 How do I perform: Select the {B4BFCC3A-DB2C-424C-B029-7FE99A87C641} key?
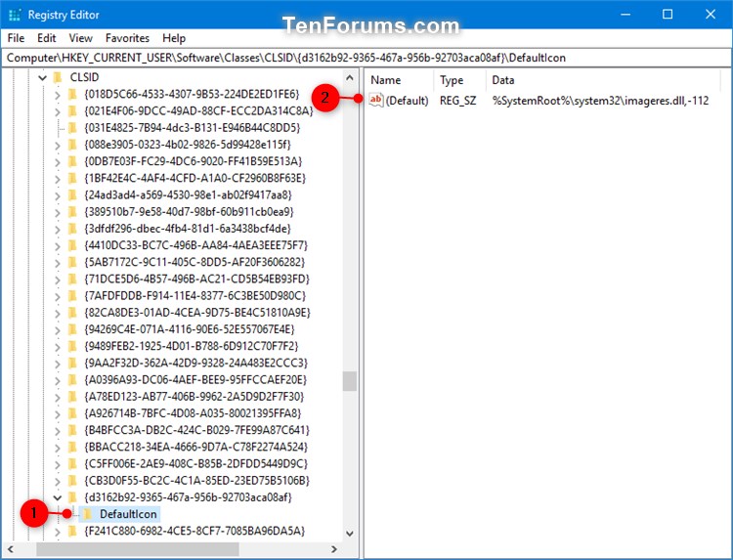click(196, 430)
